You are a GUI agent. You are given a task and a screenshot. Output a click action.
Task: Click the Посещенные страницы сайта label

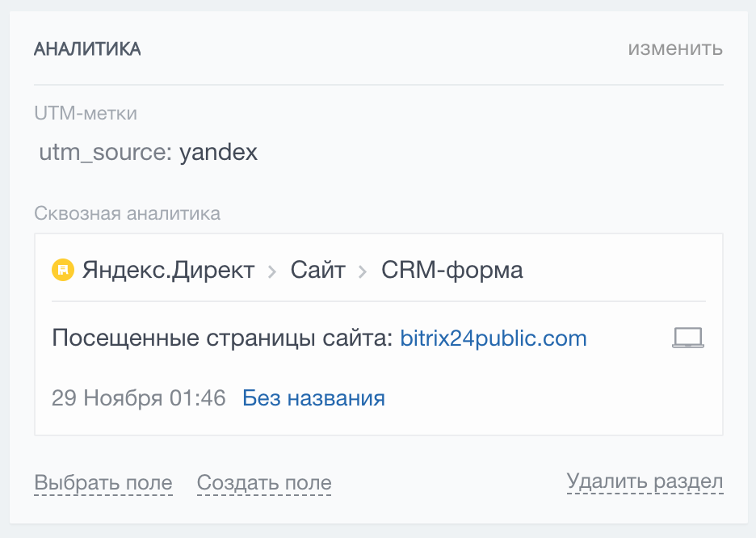(x=220, y=338)
